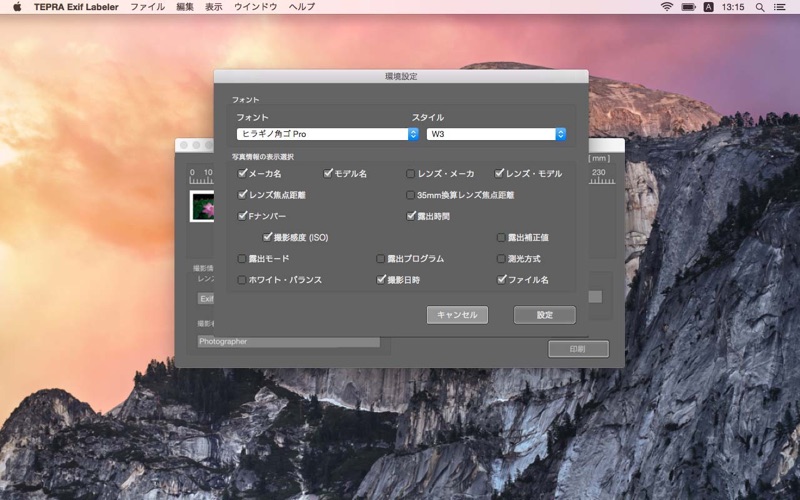Uncheck the 露出時間 checkbox
The height and width of the screenshot is (500, 800).
(x=411, y=216)
